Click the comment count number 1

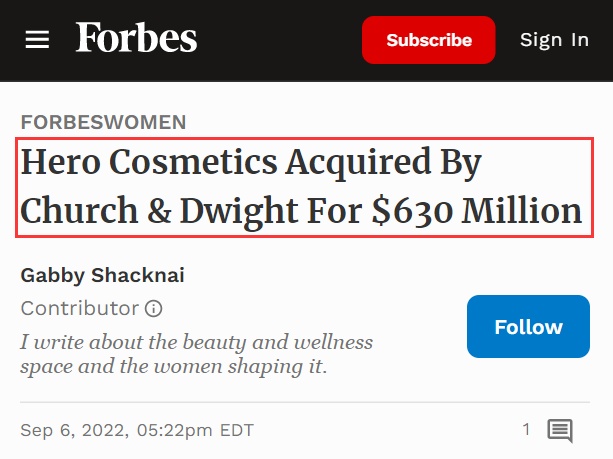click(x=526, y=430)
